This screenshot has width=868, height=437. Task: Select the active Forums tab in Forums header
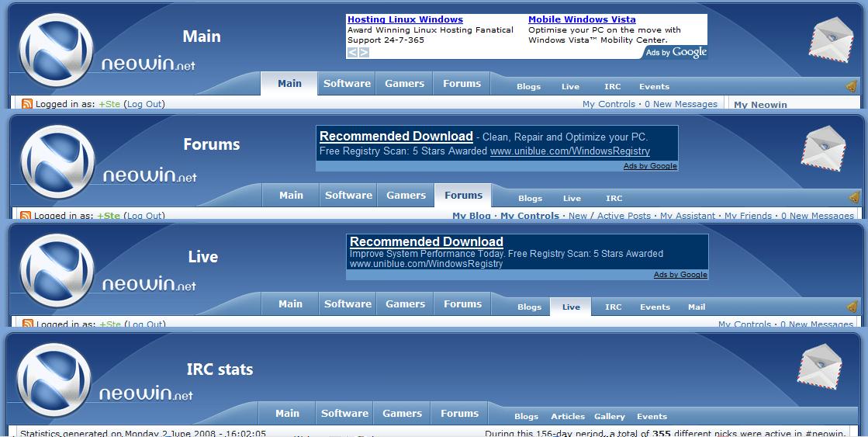[463, 196]
